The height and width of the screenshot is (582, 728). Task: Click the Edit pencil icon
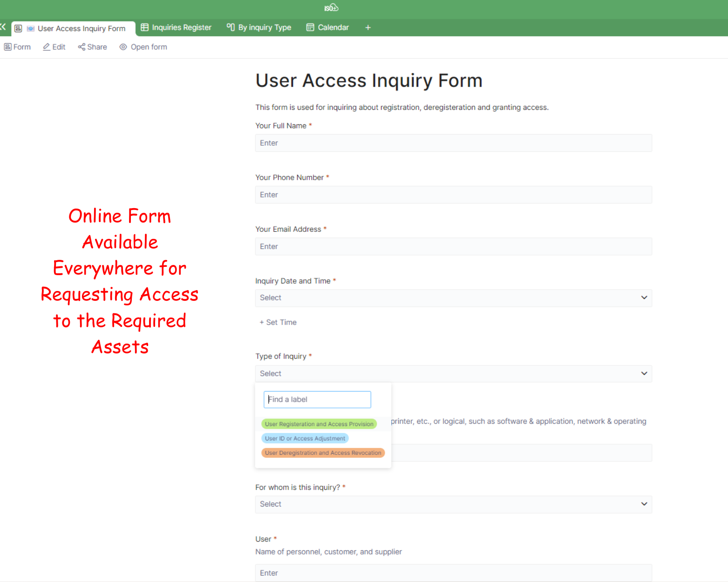click(47, 47)
